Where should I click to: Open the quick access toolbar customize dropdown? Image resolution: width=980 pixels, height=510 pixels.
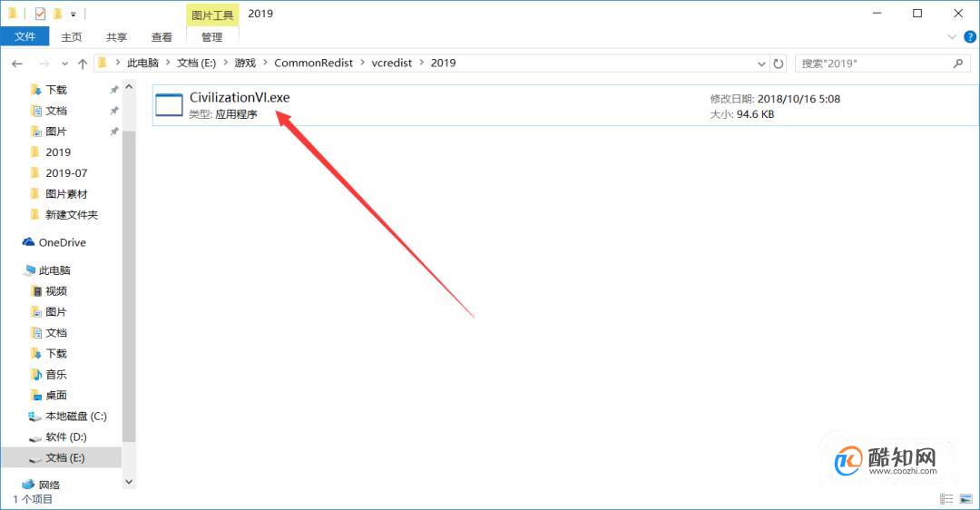73,14
